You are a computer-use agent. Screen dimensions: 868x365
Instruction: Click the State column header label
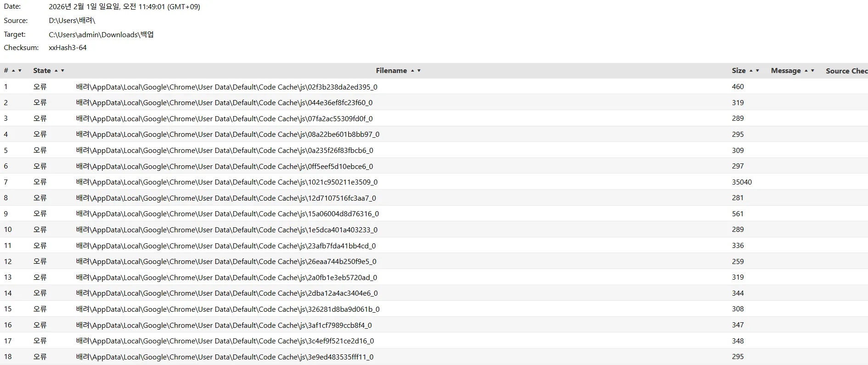click(x=42, y=71)
